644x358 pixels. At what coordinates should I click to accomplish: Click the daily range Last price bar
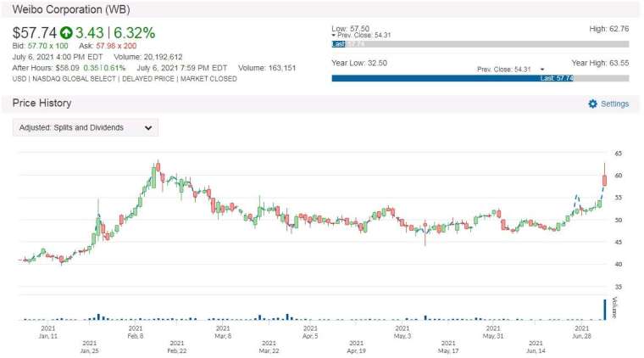(339, 44)
